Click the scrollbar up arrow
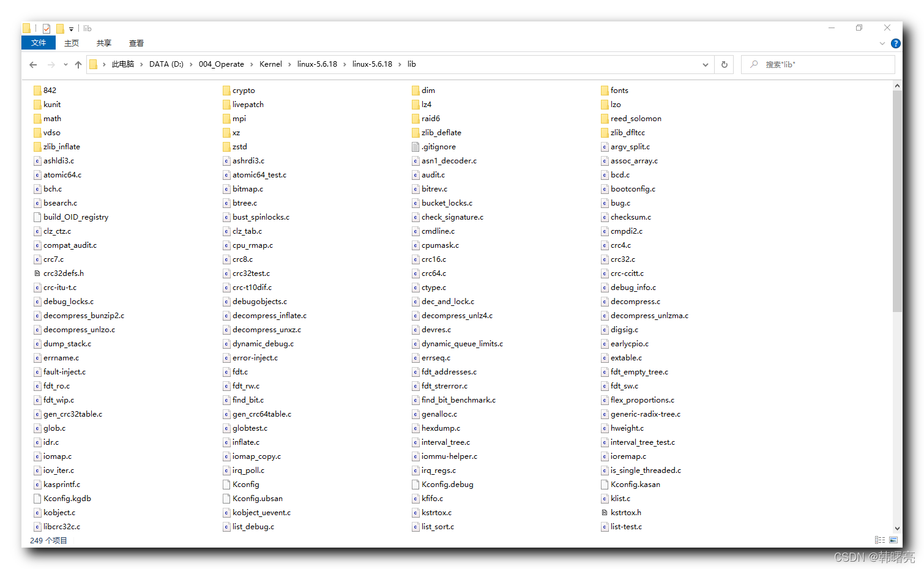Image resolution: width=924 pixels, height=569 pixels. point(897,86)
